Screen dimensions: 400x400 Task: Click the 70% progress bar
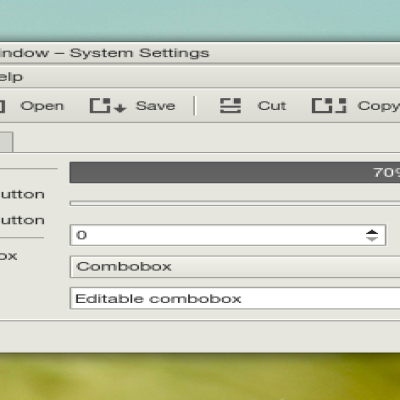point(235,172)
